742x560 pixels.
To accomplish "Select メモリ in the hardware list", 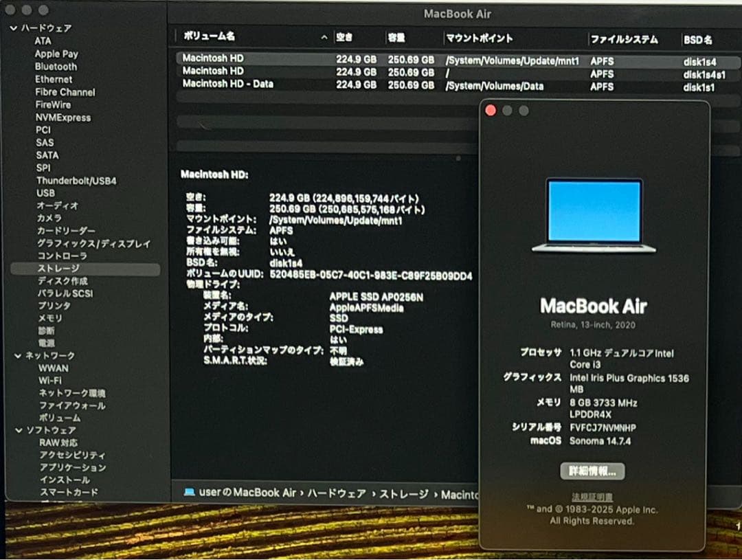I will [x=49, y=318].
